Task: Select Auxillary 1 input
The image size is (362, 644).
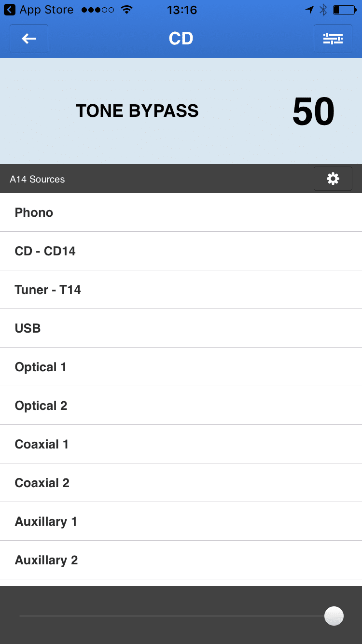Action: [181, 521]
